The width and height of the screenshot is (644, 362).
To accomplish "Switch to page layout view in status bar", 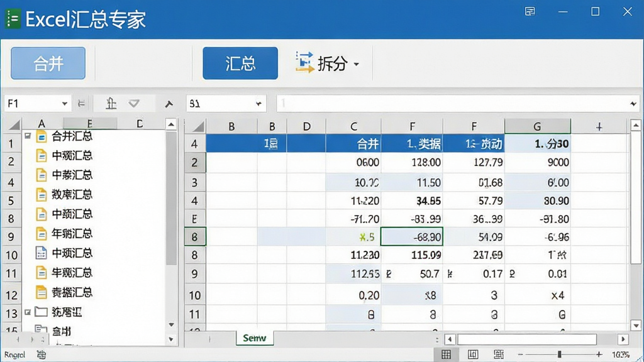I will pyautogui.click(x=473, y=354).
